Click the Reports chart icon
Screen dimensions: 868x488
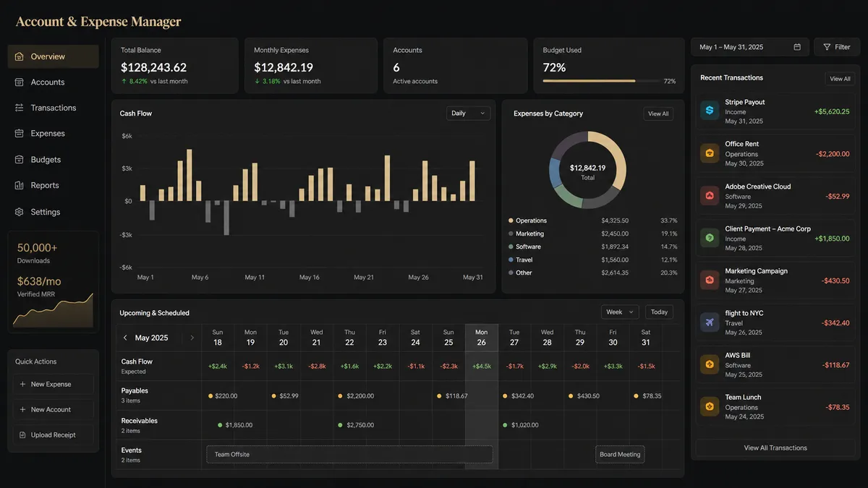[x=19, y=186]
